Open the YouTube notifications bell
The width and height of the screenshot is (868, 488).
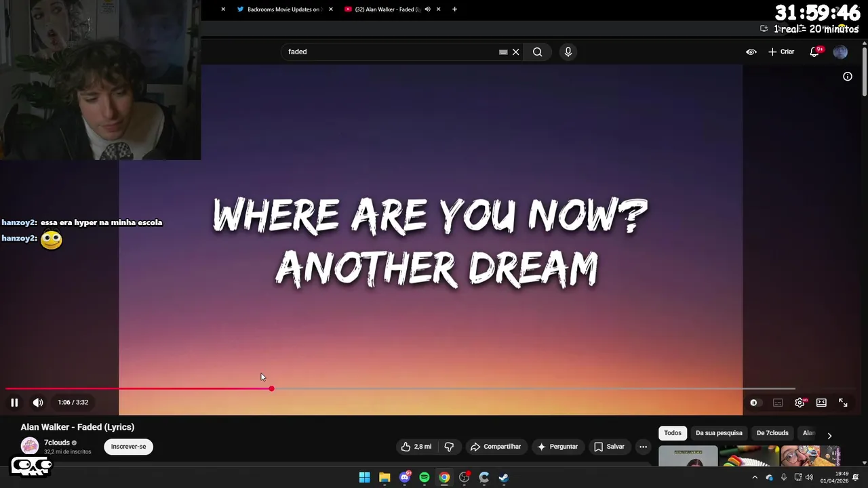point(815,52)
